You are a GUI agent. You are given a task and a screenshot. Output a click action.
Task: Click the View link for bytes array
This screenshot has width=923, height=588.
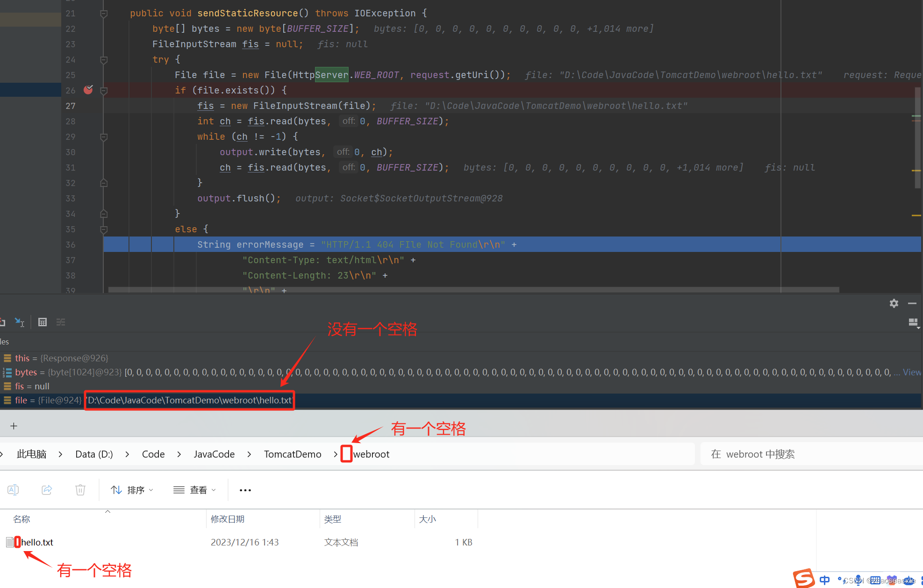(912, 372)
